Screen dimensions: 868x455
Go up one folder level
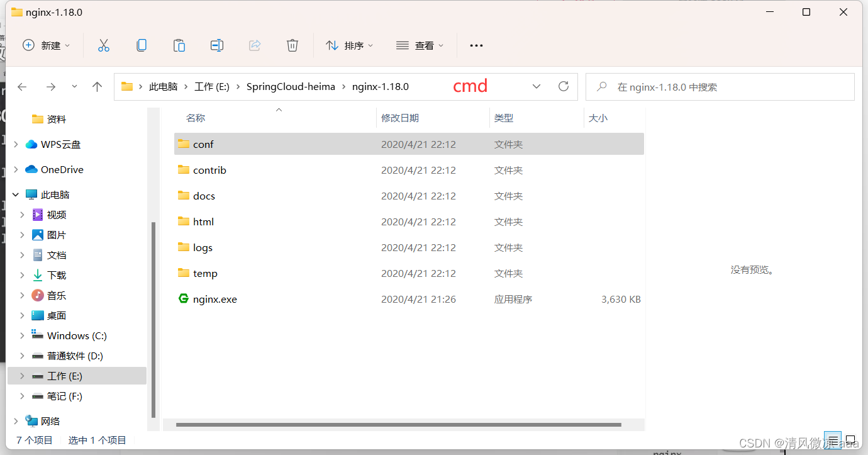(97, 87)
